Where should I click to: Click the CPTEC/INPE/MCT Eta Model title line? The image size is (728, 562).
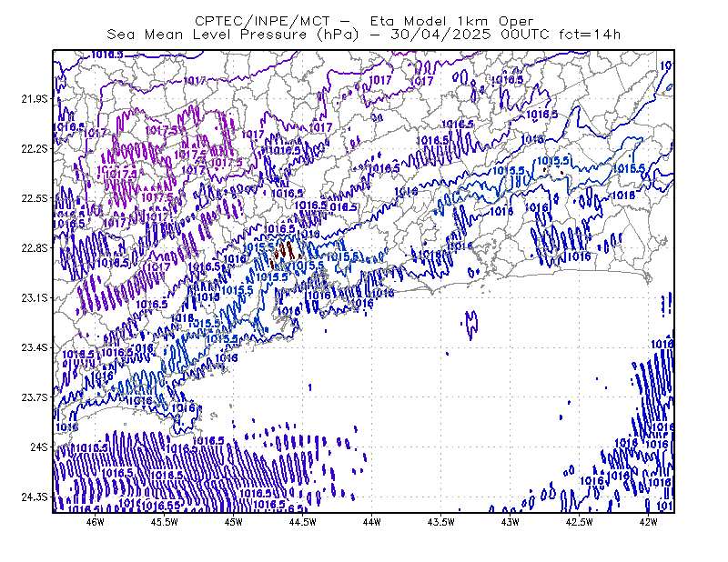364,21
